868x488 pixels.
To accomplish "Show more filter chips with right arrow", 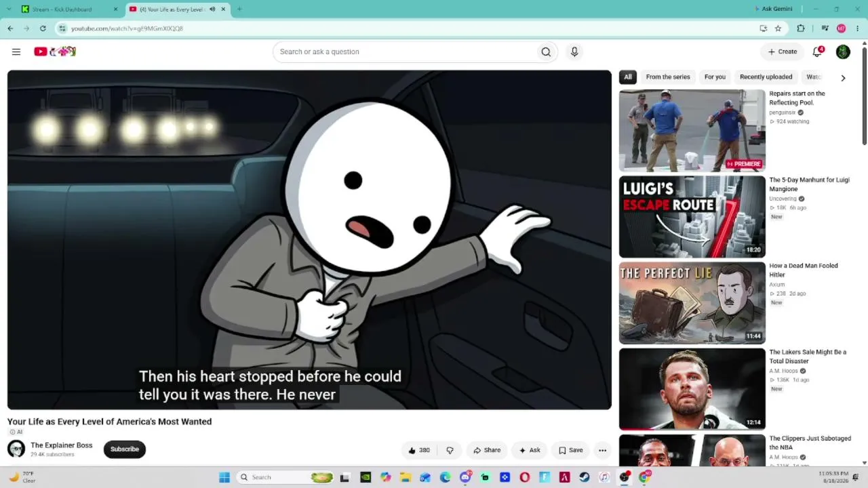I will [843, 78].
